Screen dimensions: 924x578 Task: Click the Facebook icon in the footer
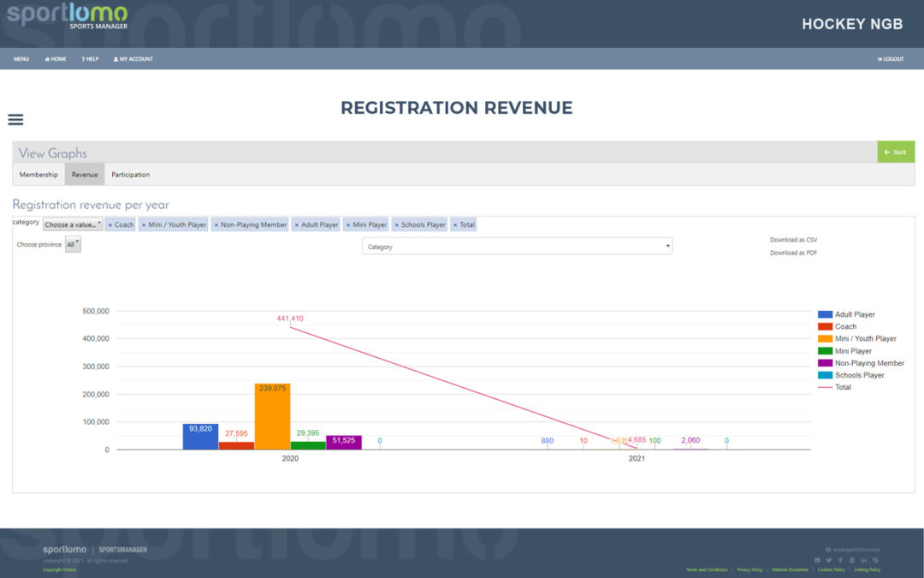point(840,559)
